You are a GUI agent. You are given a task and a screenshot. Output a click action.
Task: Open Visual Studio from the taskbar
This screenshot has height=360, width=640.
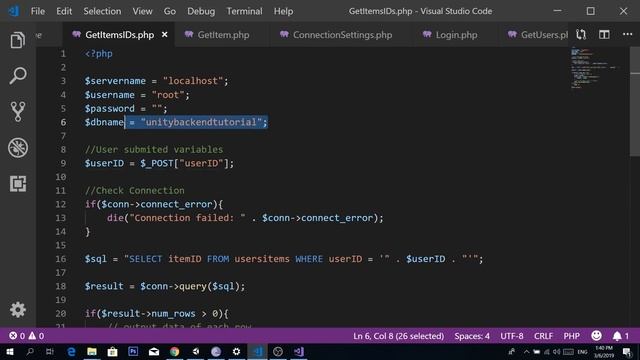299,351
